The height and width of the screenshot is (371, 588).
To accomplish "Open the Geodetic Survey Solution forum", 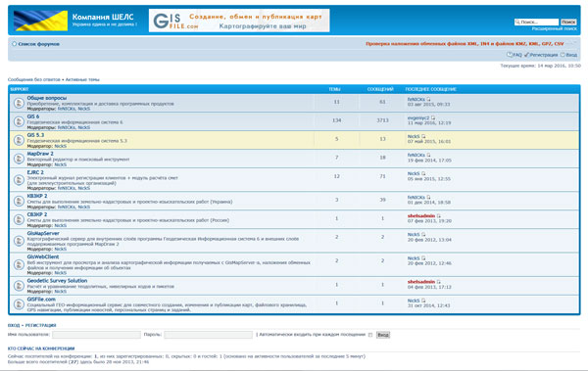I will coord(57,281).
